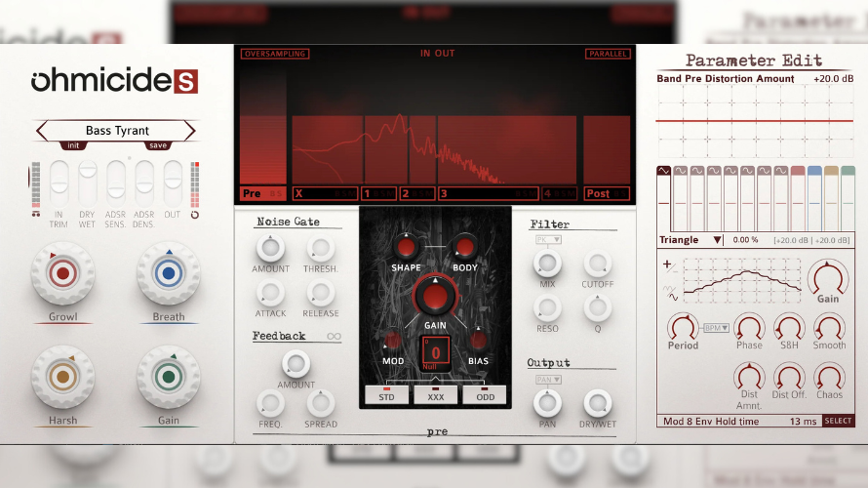
Task: Click the DRY WET slider
Action: pyautogui.click(x=88, y=183)
